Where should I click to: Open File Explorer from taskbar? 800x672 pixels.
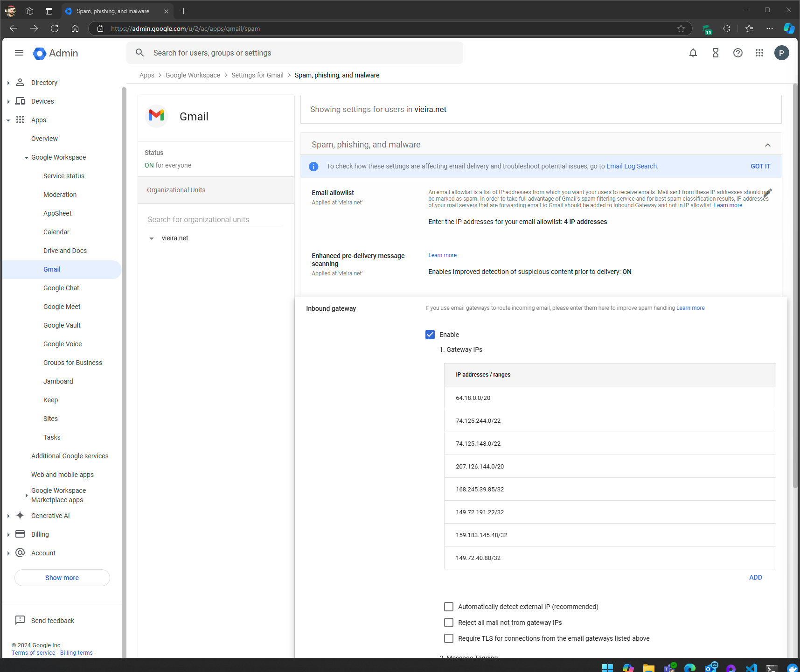[x=648, y=667]
